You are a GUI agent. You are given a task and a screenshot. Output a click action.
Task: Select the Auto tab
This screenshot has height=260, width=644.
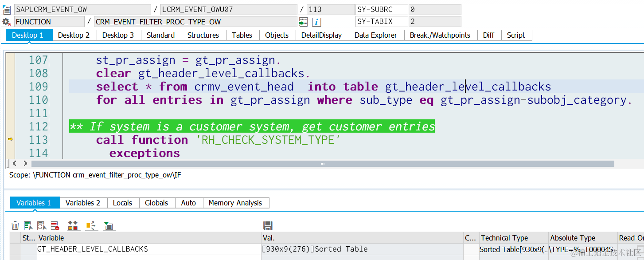(189, 203)
